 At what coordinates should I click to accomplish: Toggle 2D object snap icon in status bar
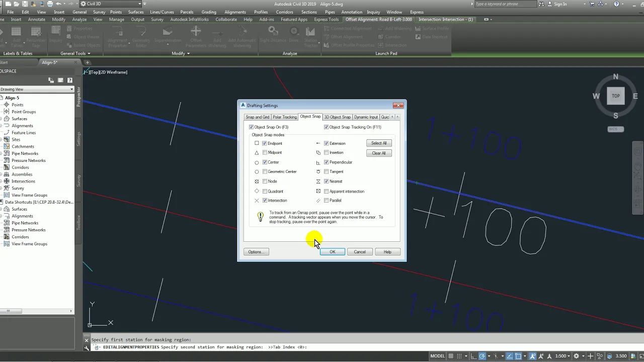(x=518, y=356)
